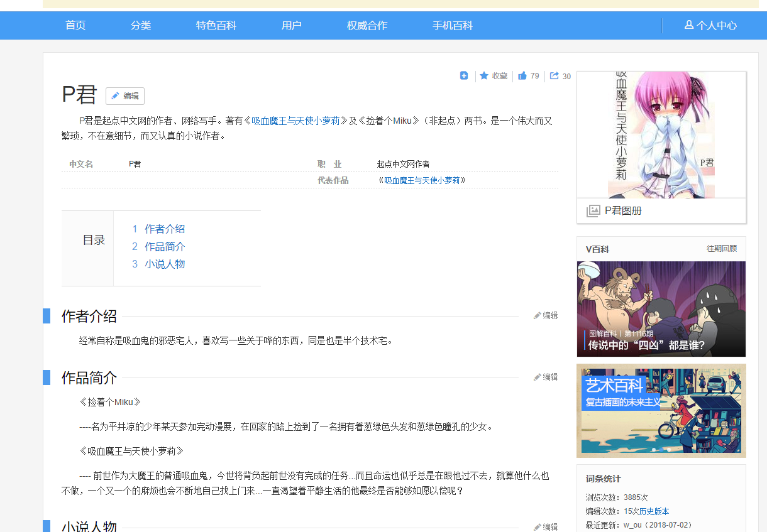Go to 权威合作 in the navigation bar

367,26
